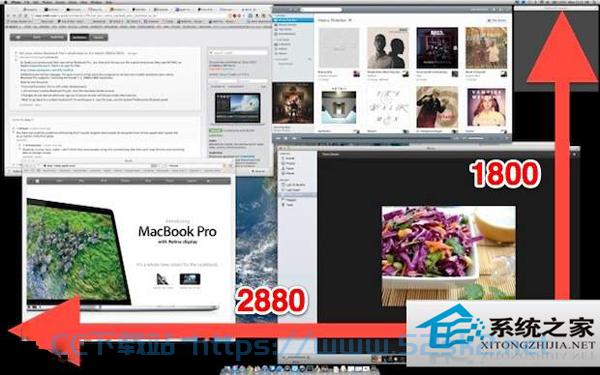Click the first gray tab button on webpage
The image size is (600, 375).
(x=18, y=37)
